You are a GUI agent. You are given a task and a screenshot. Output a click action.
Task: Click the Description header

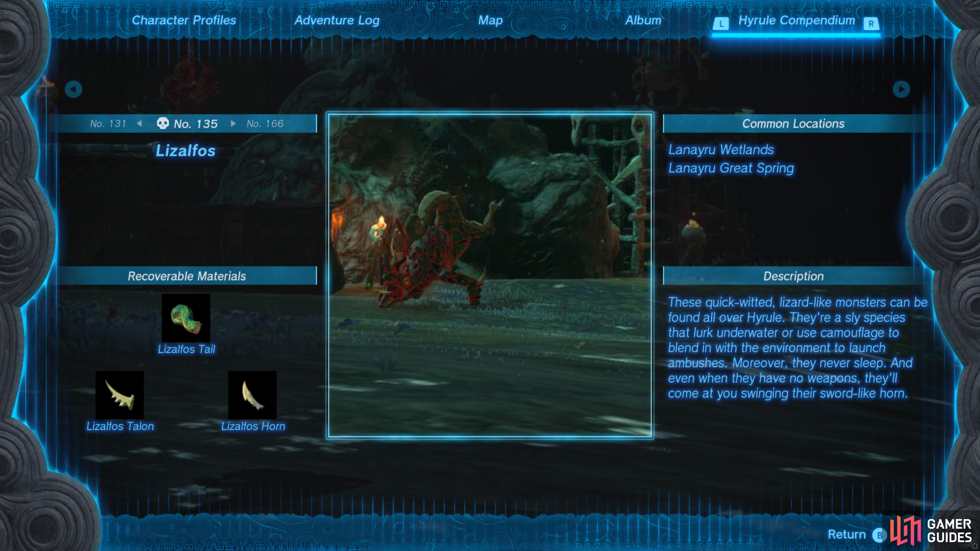pyautogui.click(x=793, y=276)
